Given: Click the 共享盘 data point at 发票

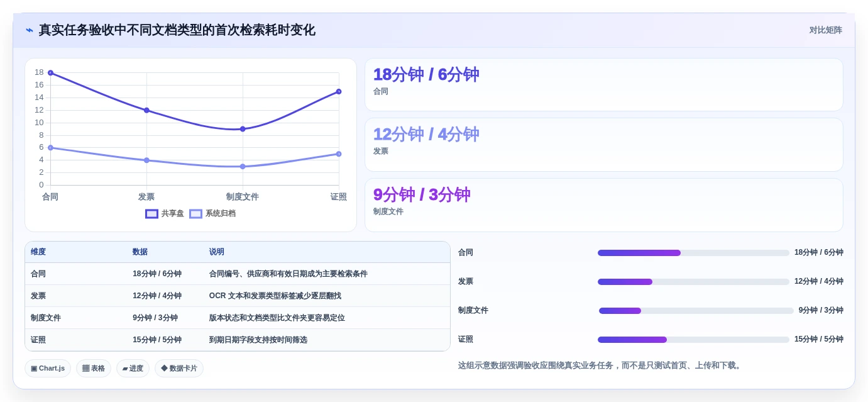Looking at the screenshot, I should pos(146,110).
